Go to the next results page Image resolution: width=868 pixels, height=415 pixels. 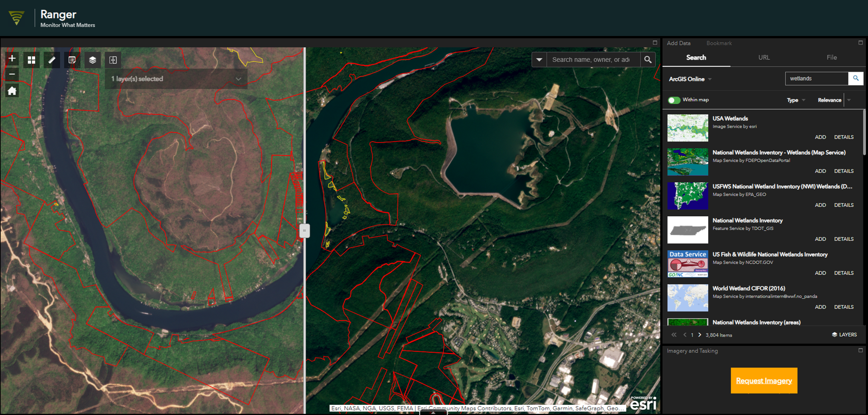pyautogui.click(x=700, y=335)
